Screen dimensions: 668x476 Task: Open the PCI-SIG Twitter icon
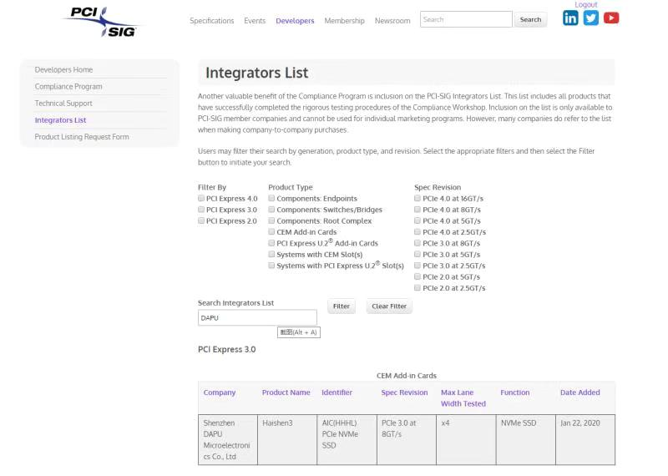590,18
